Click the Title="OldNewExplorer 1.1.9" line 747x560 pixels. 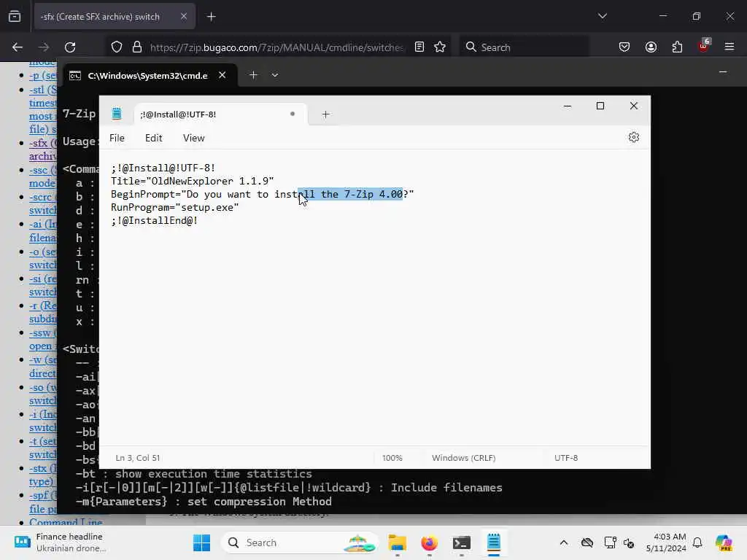pyautogui.click(x=193, y=181)
